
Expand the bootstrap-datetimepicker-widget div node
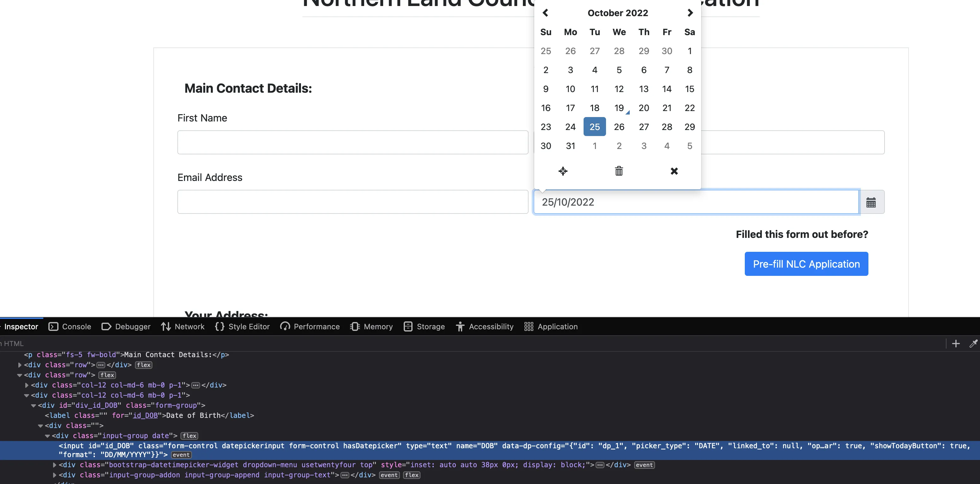tap(54, 465)
